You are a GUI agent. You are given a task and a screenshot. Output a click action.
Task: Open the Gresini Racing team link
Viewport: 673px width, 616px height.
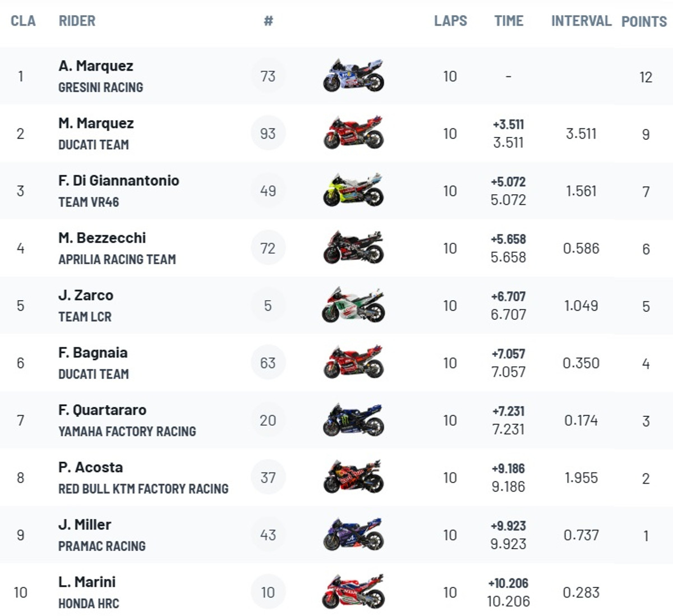coord(101,88)
